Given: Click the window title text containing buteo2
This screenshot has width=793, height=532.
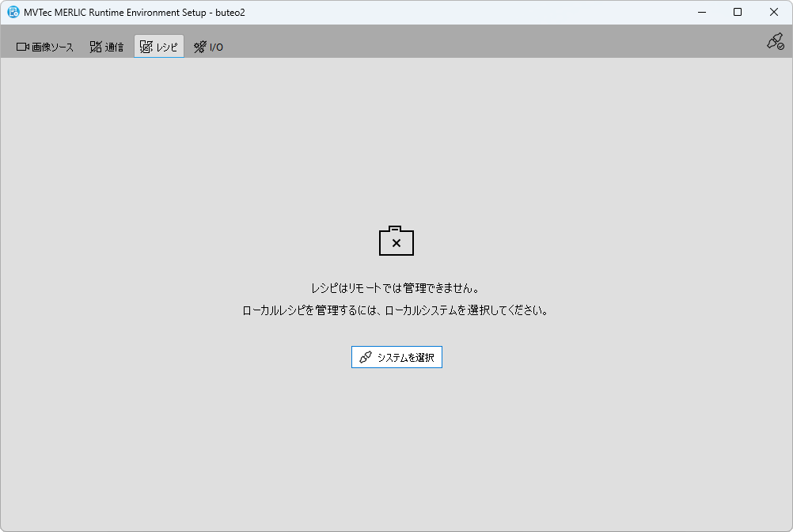Looking at the screenshot, I should point(135,13).
